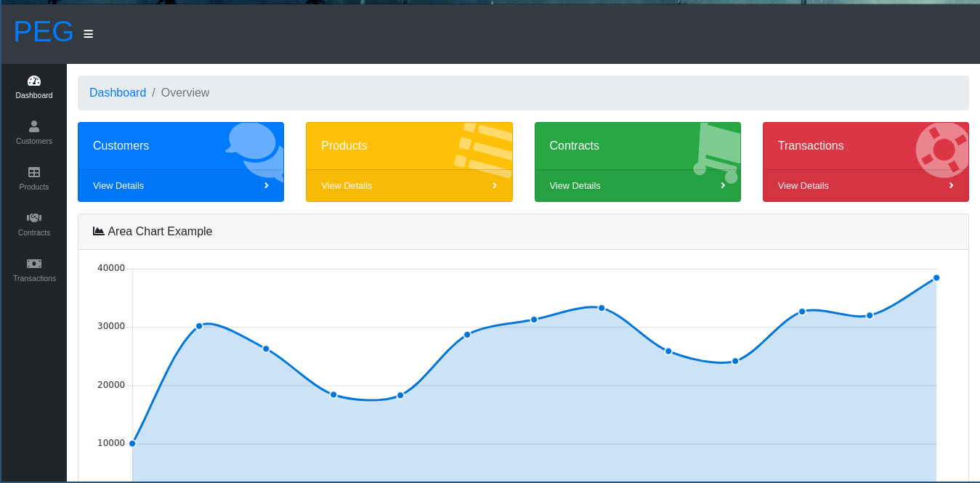The image size is (980, 483).
Task: Open the Customers entry in sidebar menu
Action: 34,141
